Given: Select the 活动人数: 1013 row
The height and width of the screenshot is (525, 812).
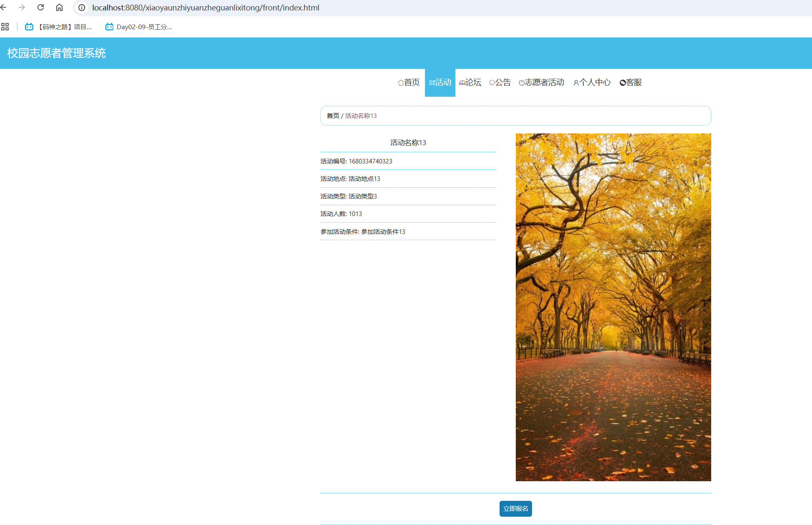Looking at the screenshot, I should (x=408, y=214).
